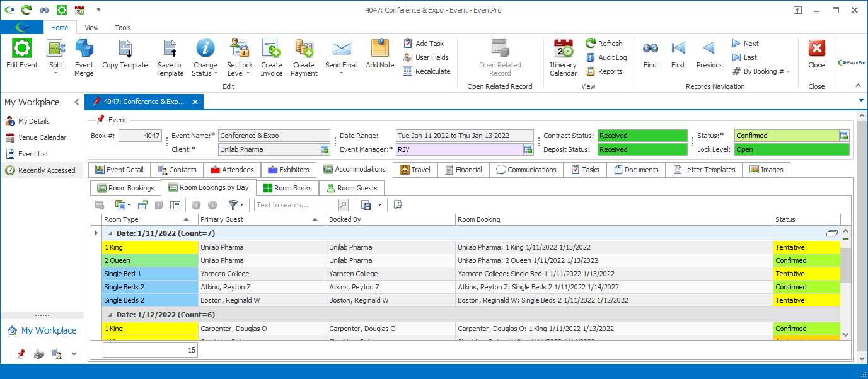Open the Attendees tab
This screenshot has width=868, height=379.
tap(232, 170)
